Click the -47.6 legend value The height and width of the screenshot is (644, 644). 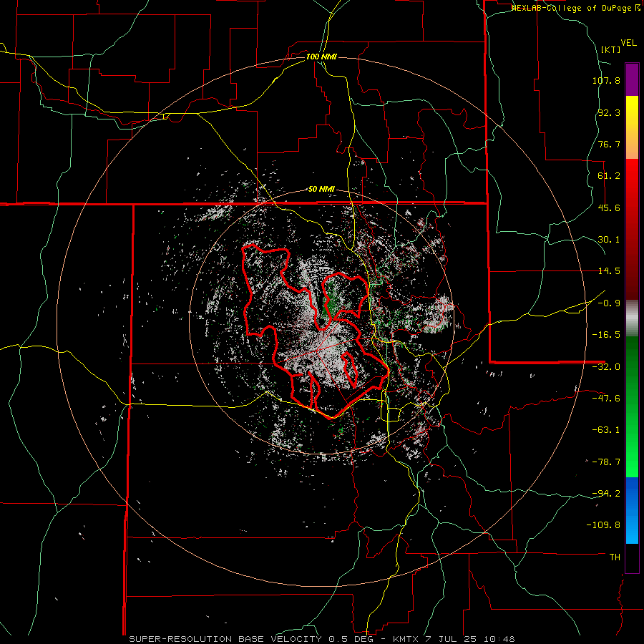click(x=606, y=399)
